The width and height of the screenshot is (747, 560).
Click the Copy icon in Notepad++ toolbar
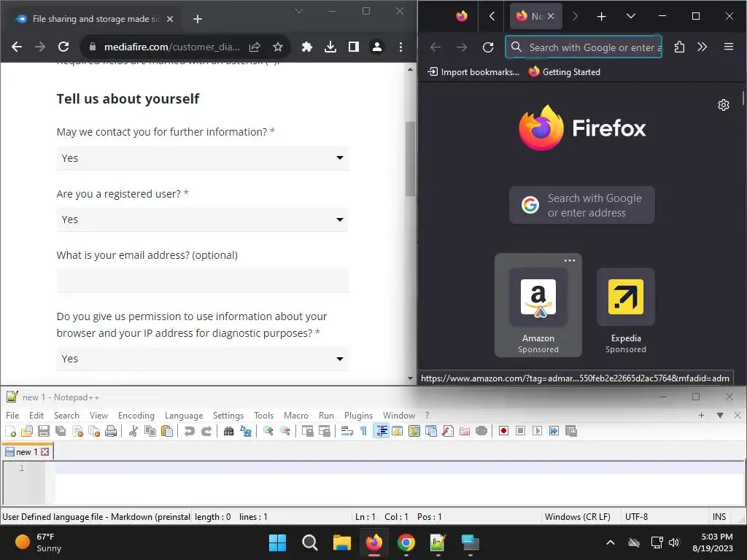pyautogui.click(x=150, y=431)
